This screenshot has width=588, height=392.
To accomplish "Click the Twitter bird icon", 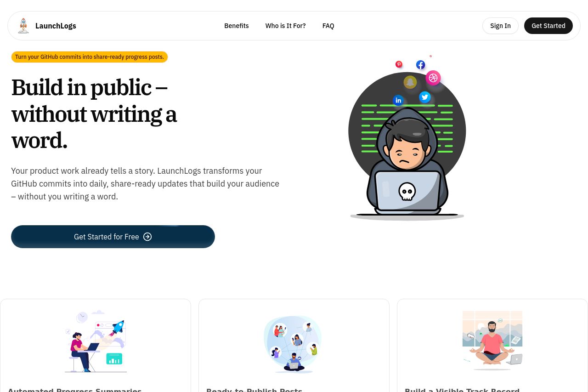I will tap(425, 97).
